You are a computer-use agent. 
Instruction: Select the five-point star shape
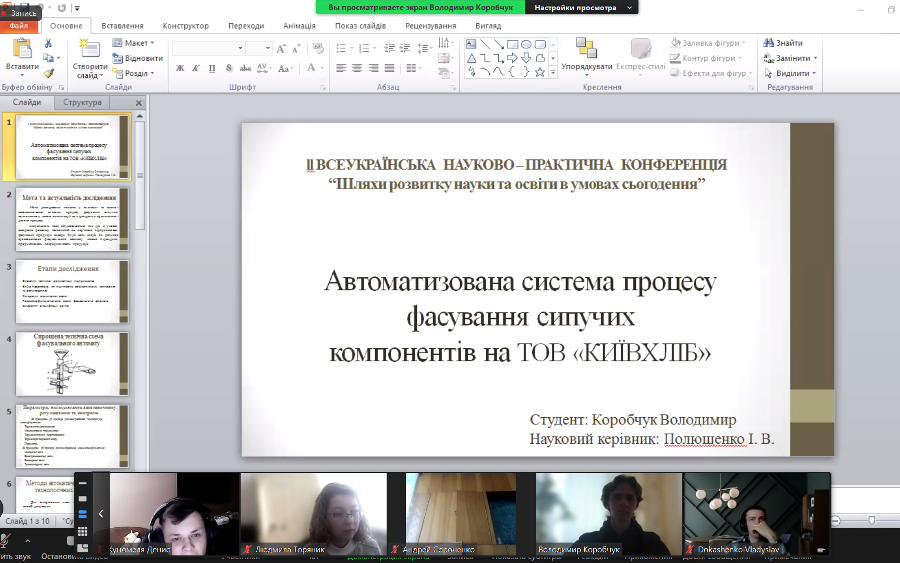click(x=540, y=72)
